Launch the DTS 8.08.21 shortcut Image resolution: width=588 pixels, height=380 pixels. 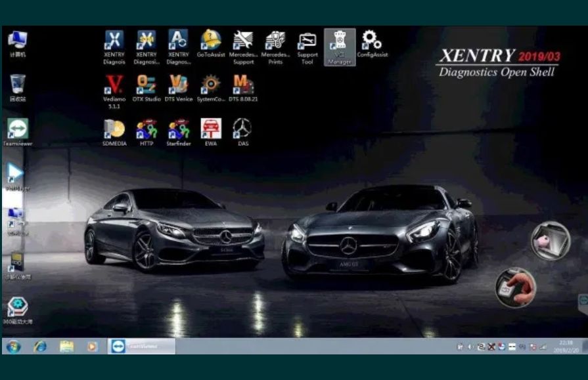[x=243, y=88]
